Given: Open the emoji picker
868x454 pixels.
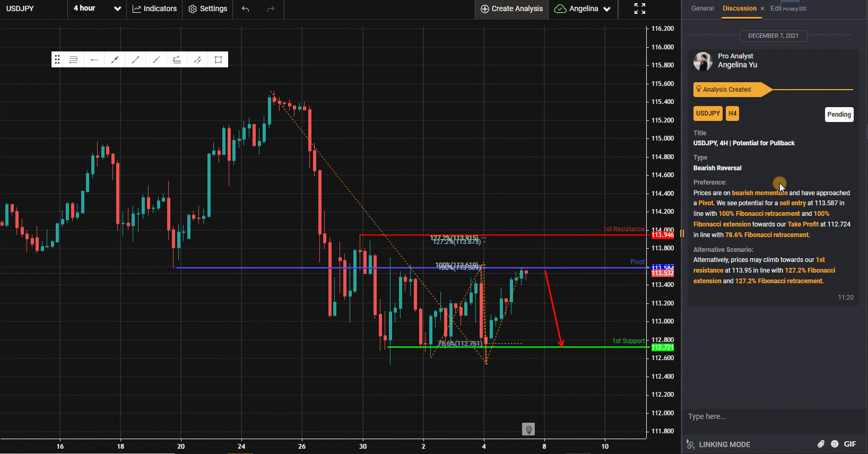Looking at the screenshot, I should tap(835, 444).
